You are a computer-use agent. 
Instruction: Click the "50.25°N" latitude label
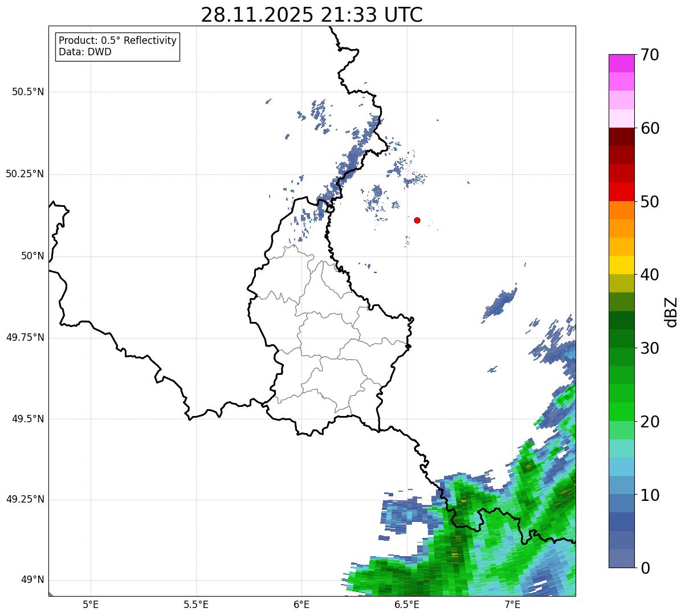point(25,174)
